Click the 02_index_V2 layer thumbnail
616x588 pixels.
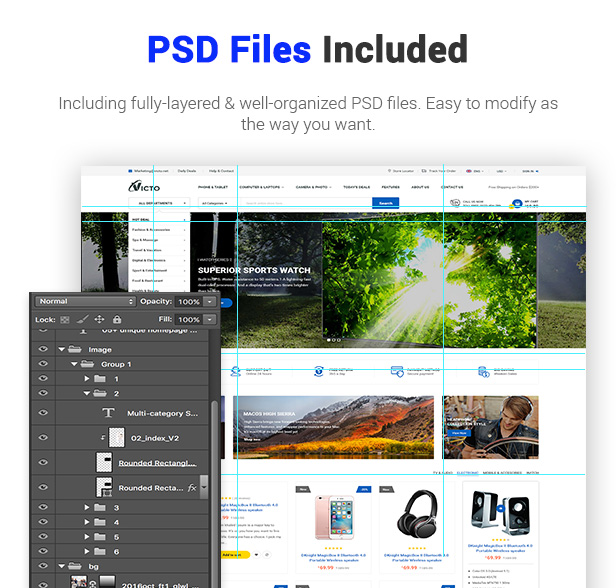tap(116, 437)
